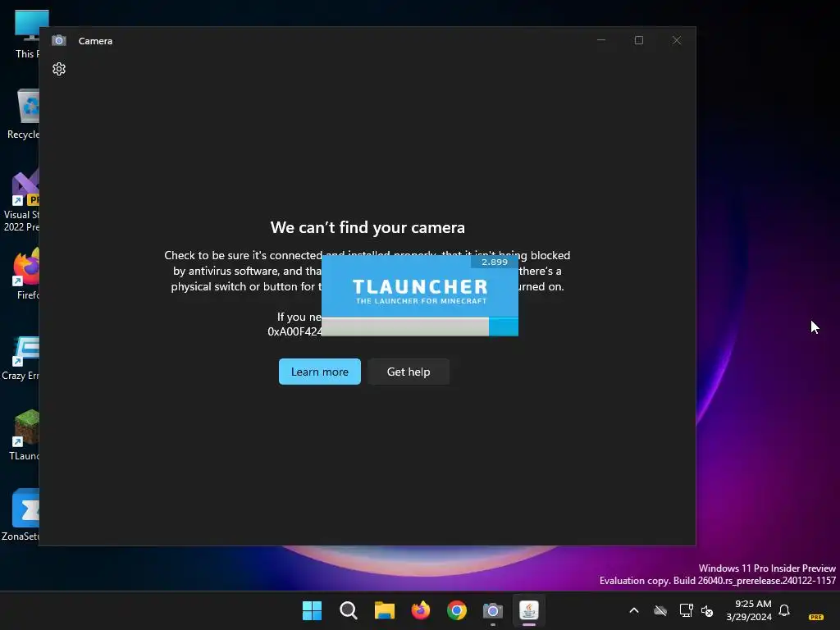
Task: Open Camera settings gear icon
Action: pos(59,69)
